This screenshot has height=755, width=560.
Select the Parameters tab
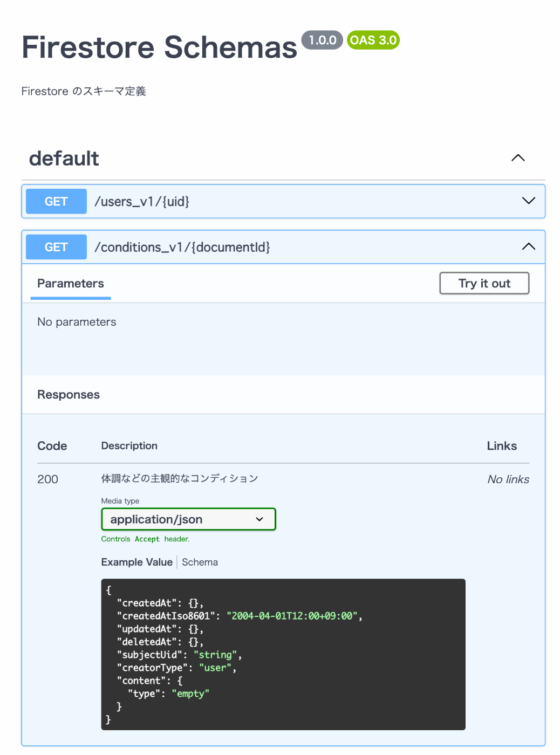pos(71,284)
